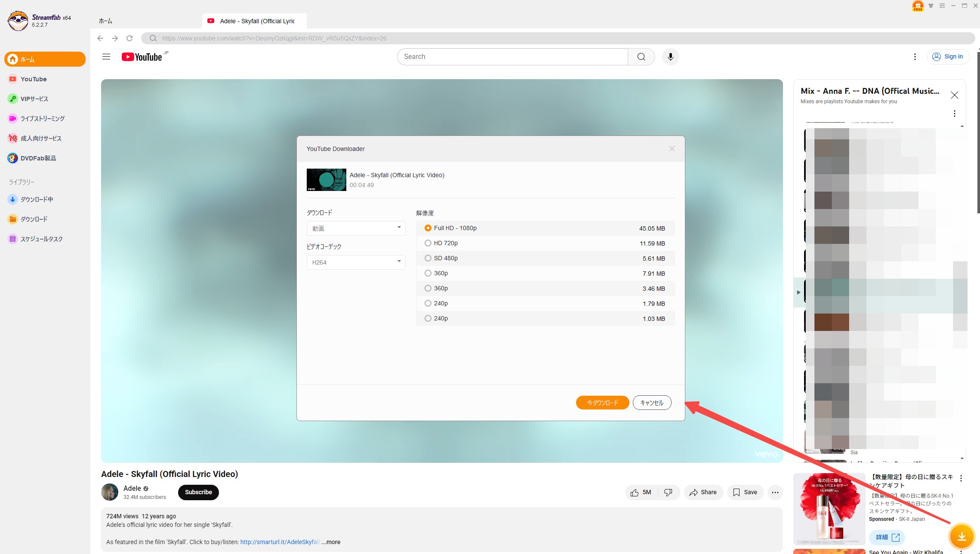Open スケジュールタスク in the sidebar
The image size is (980, 554).
[45, 239]
